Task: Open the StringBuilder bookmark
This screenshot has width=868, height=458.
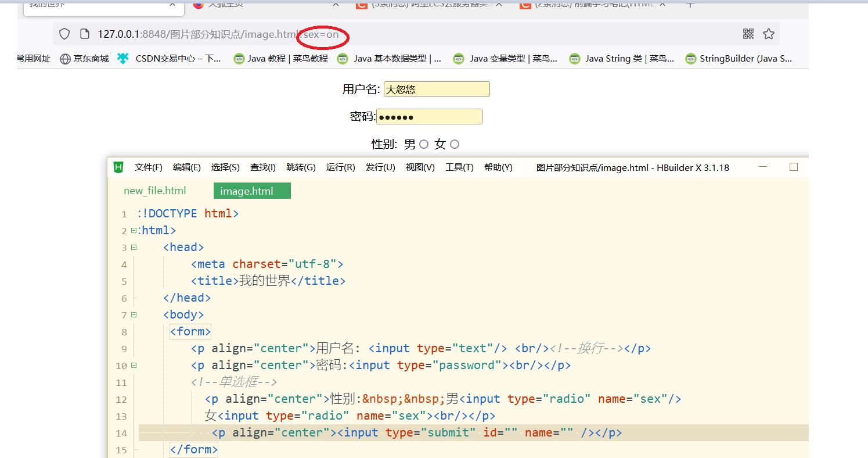Action: (739, 59)
